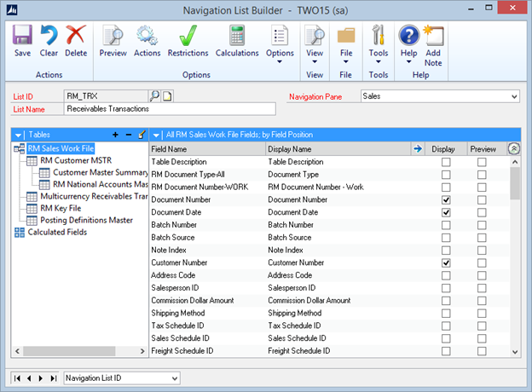Check Preview for Salesperson ID
Viewport: 532px width, 392px height.
pyautogui.click(x=482, y=288)
